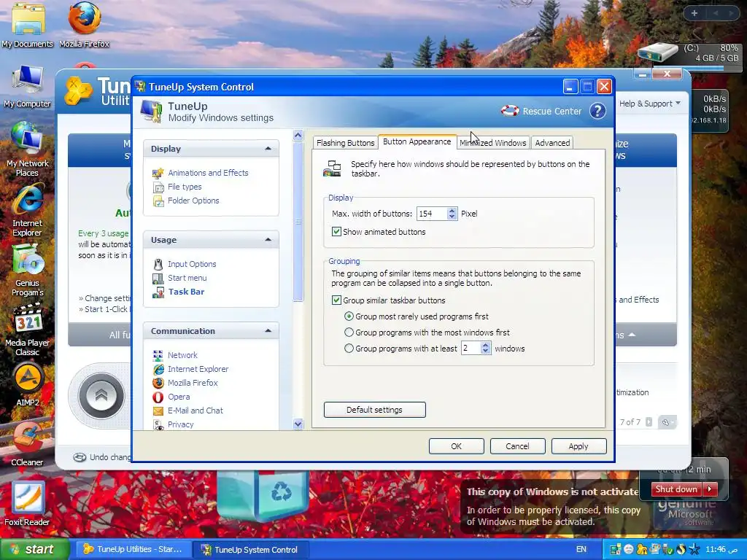Toggle Show animated buttons checkbox

(336, 232)
